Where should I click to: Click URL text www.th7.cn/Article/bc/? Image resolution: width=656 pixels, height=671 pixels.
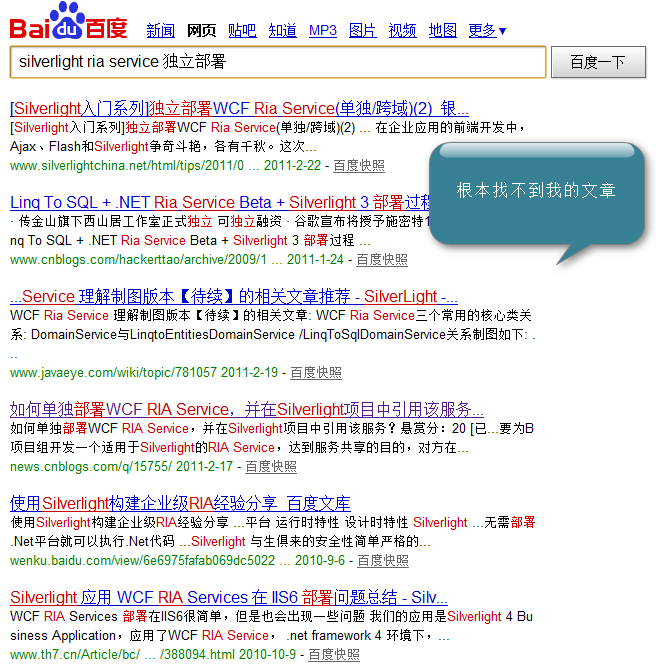click(x=75, y=655)
